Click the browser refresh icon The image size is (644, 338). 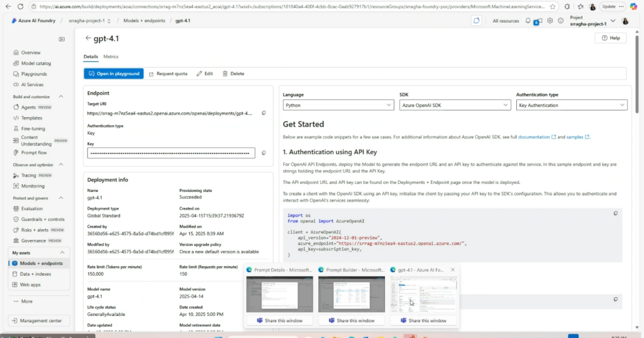click(20, 6)
